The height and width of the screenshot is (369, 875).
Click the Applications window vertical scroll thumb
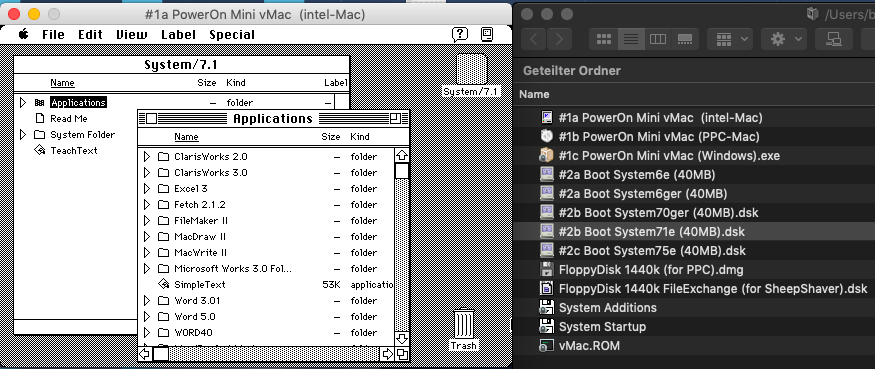[x=402, y=171]
